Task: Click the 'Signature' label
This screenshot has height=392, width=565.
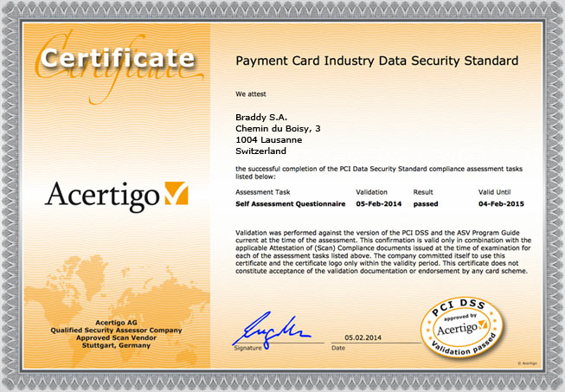Action: click(248, 348)
